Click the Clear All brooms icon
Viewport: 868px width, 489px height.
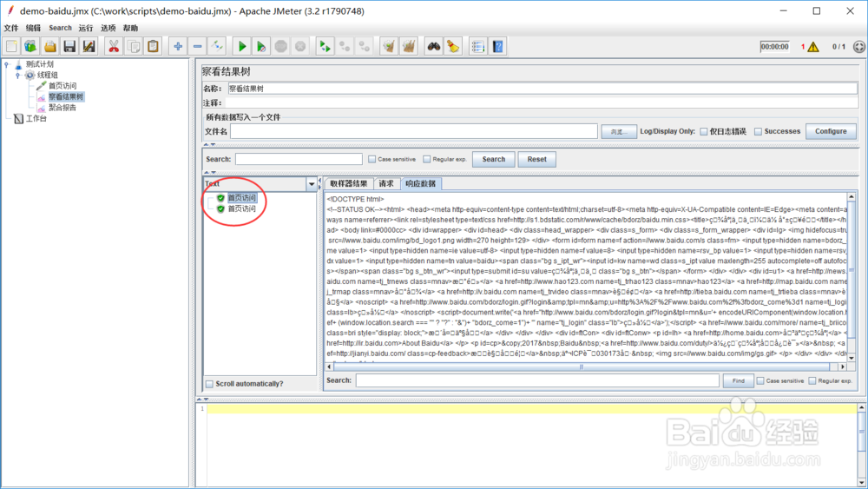[x=409, y=47]
